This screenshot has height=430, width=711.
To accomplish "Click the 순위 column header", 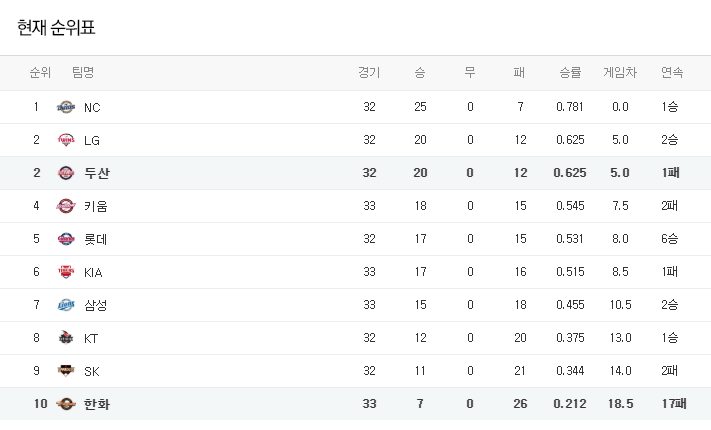I will [x=40, y=72].
